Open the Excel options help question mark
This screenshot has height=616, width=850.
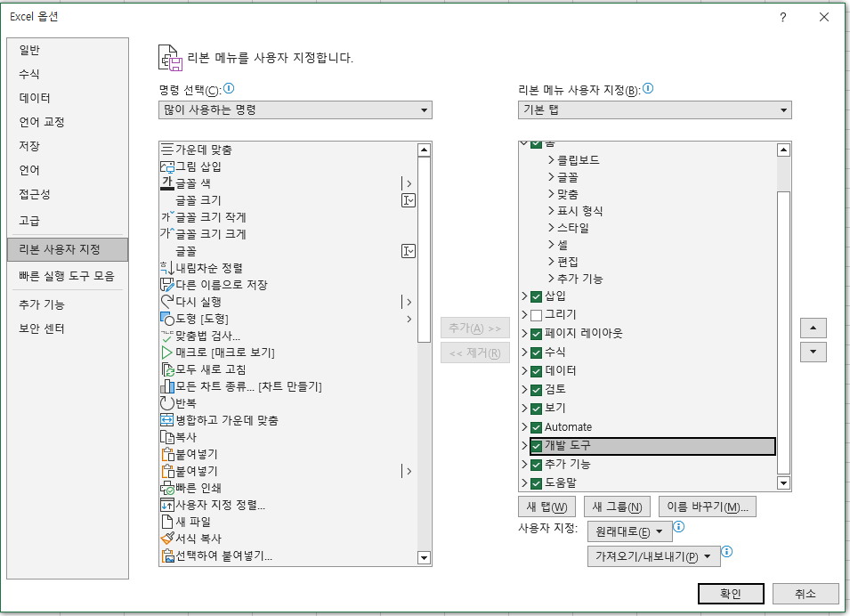click(x=782, y=17)
